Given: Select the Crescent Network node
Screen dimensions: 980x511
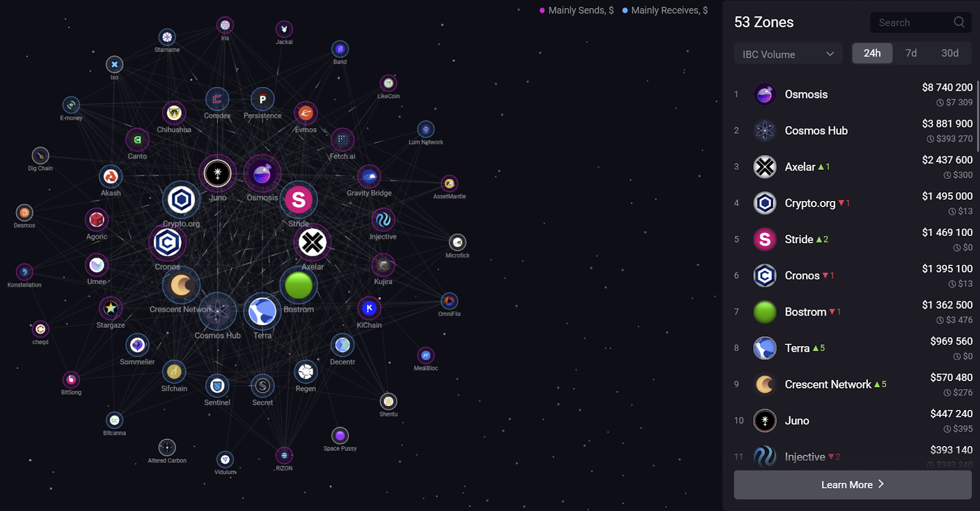Looking at the screenshot, I should pos(181,286).
